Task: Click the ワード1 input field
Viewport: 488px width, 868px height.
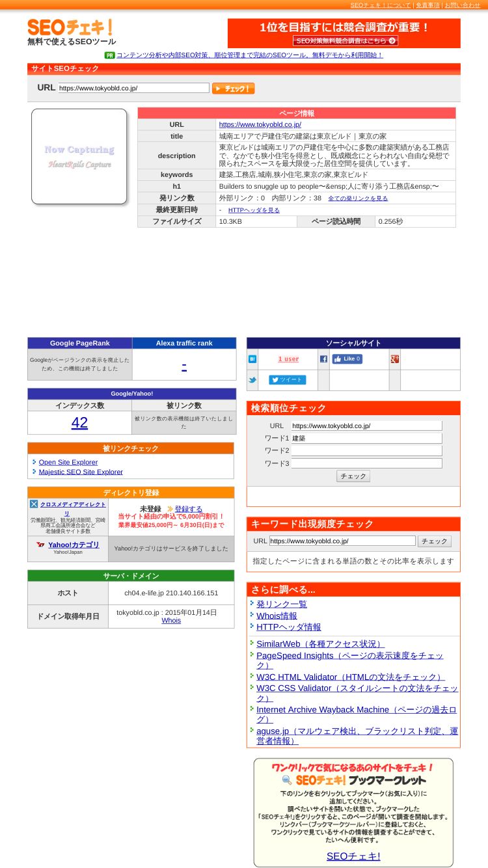Action: [x=366, y=439]
